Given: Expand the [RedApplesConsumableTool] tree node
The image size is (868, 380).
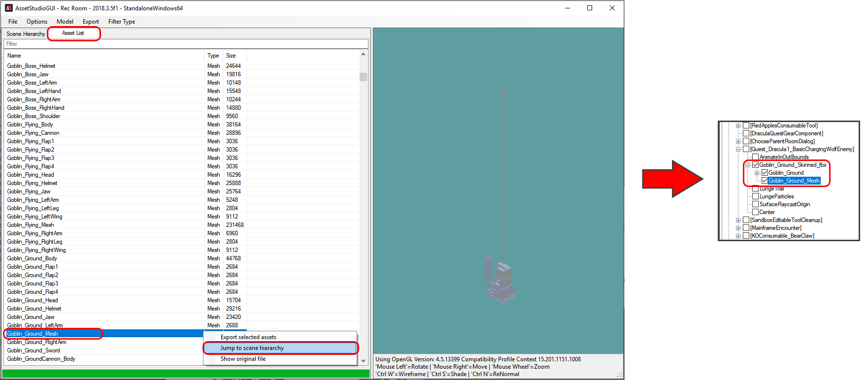Looking at the screenshot, I should [738, 126].
